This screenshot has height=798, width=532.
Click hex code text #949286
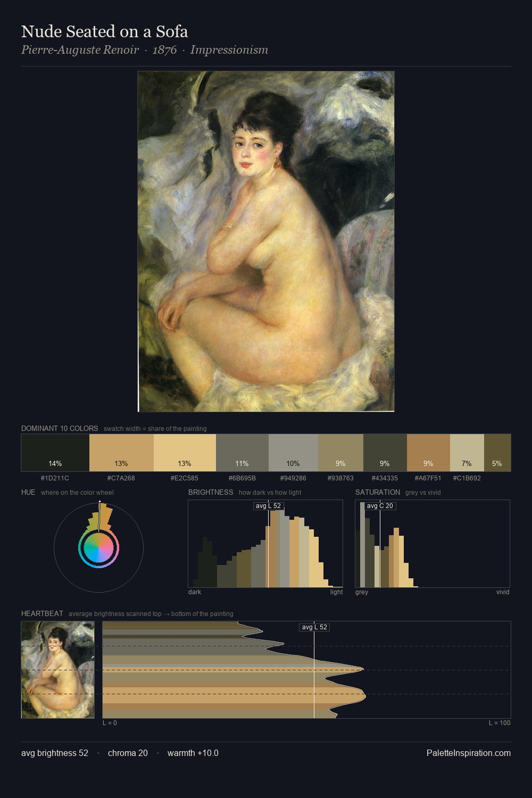tap(293, 478)
